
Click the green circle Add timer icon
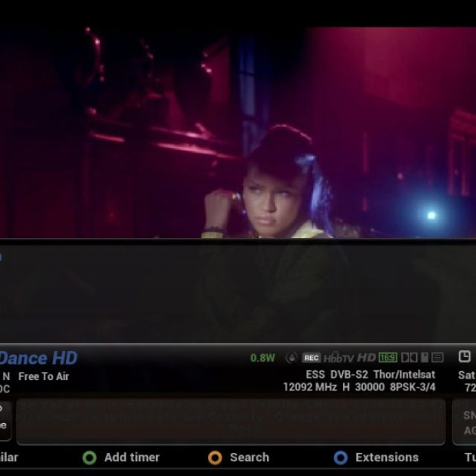coord(89,457)
